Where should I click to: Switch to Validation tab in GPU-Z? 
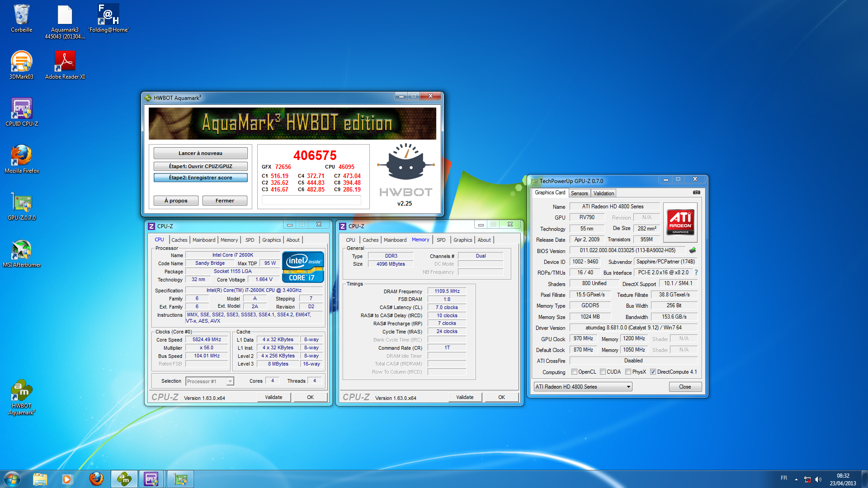604,193
